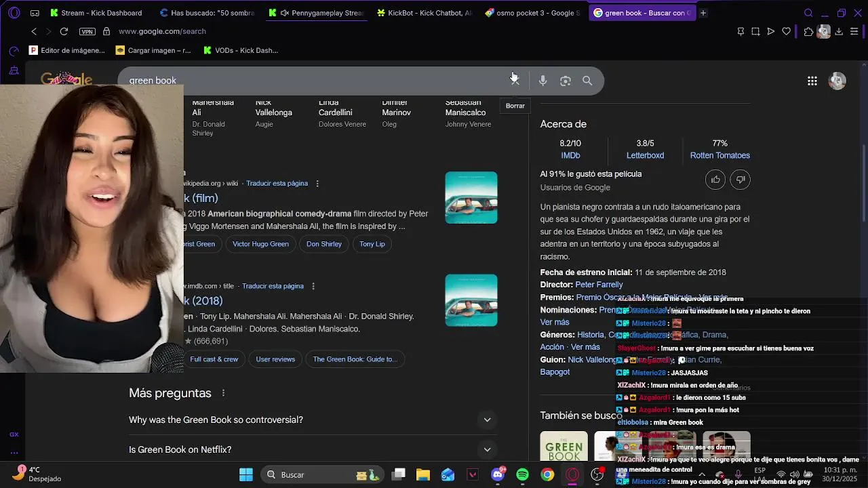This screenshot has height=488, width=868.
Task: Open Chrome from the taskbar
Action: tap(547, 474)
